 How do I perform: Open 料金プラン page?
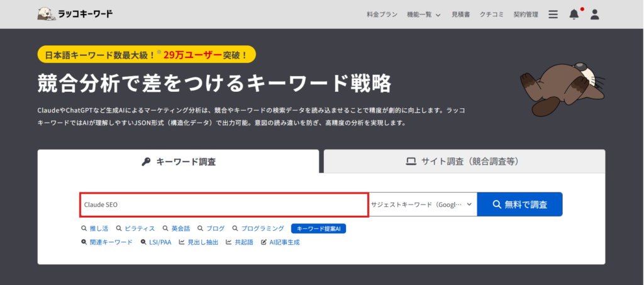click(x=382, y=14)
